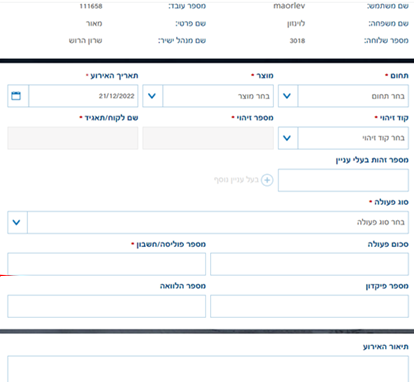Click the מספר שלוחה label
This screenshot has width=414, height=382.
click(386, 41)
